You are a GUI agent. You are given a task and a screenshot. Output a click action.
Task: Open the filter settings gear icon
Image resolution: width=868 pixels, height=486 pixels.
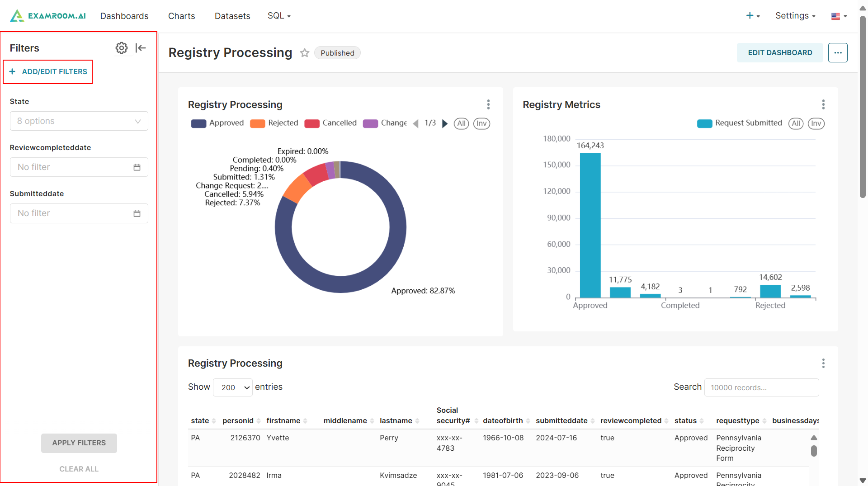(121, 48)
